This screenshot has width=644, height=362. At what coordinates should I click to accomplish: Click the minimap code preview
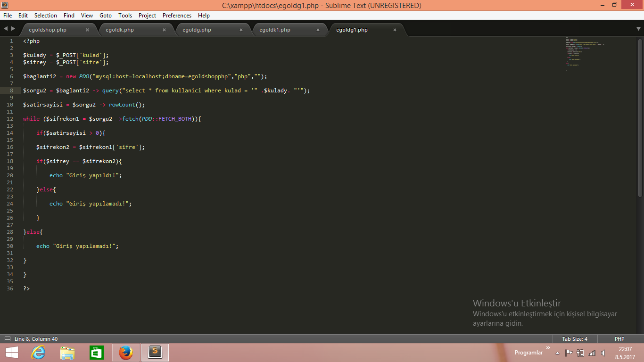(x=585, y=54)
